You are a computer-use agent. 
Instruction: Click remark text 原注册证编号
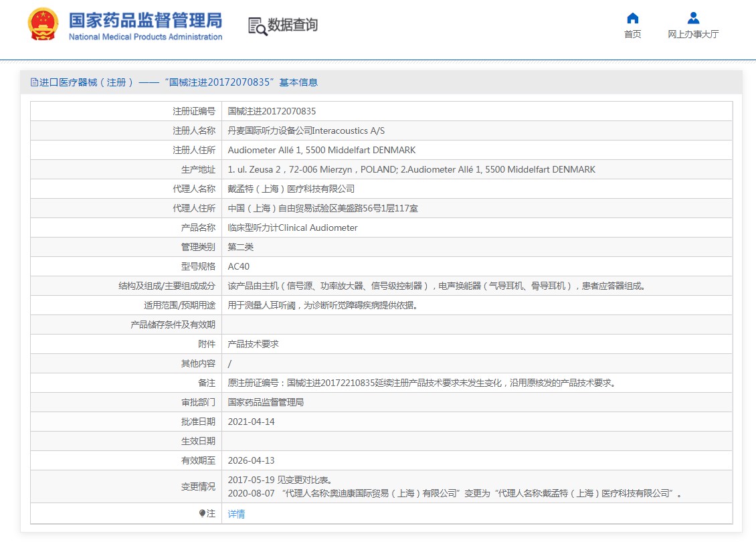pos(422,383)
